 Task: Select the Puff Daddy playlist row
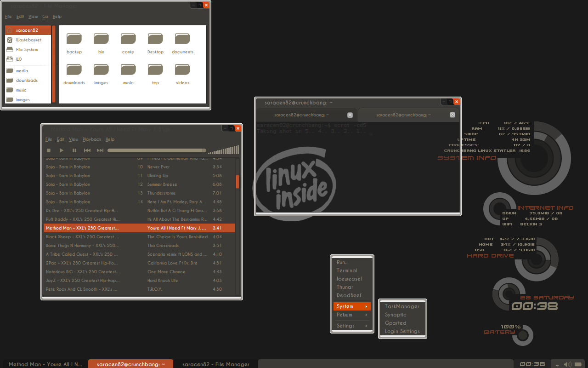point(139,219)
